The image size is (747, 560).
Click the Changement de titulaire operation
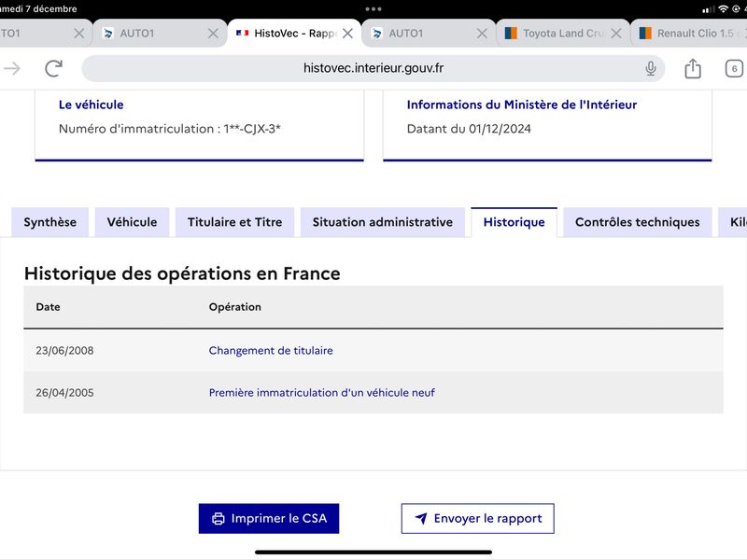click(271, 351)
